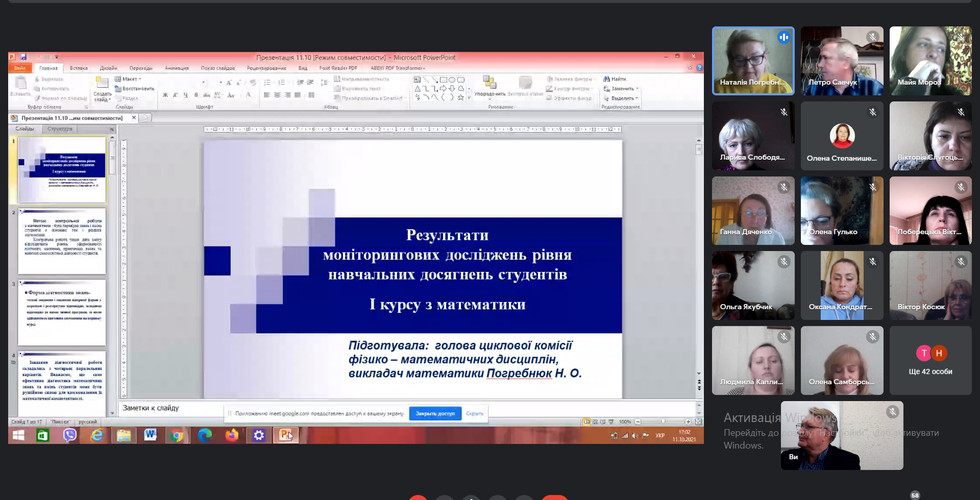Open the Раздел (Section) dropdown
This screenshot has height=500, width=980.
coord(127,98)
